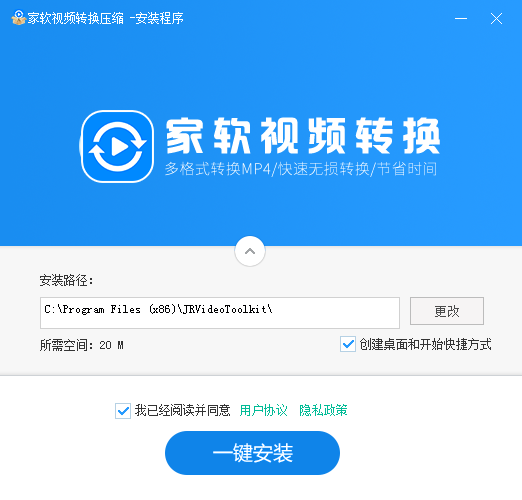Close the installer window
This screenshot has width=522, height=500.
point(496,18)
